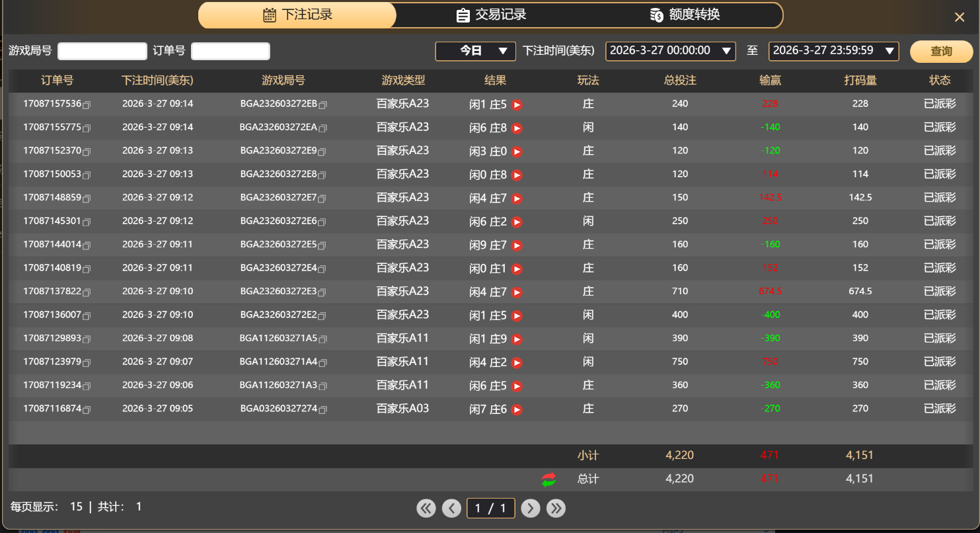Play replay for result 闲7 庄6
Screen dimensions: 980x533
click(516, 409)
